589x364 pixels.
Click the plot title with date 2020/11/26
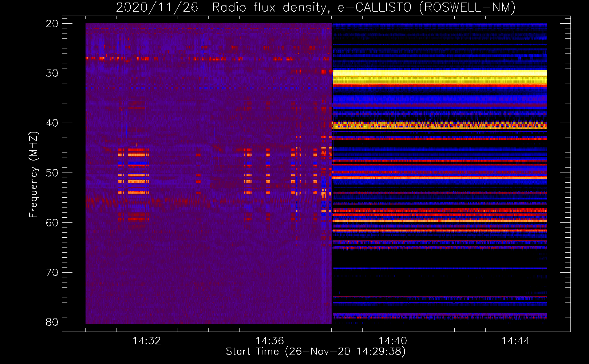[316, 7]
